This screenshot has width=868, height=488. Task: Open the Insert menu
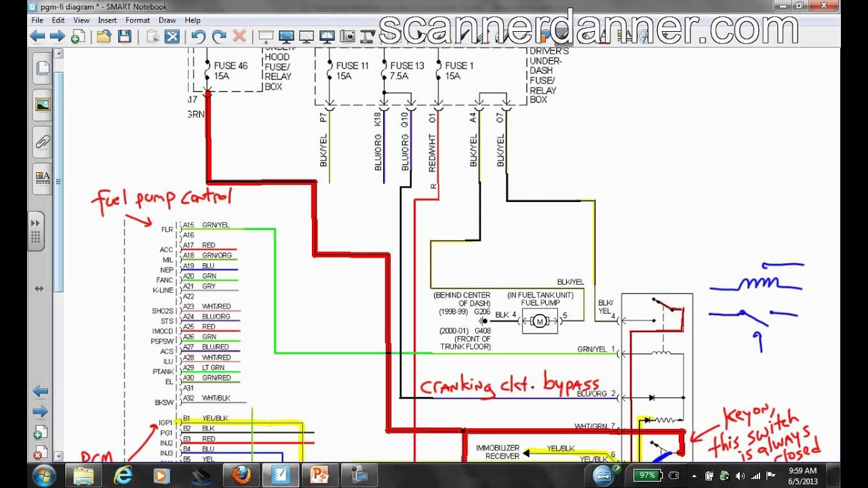[x=107, y=20]
